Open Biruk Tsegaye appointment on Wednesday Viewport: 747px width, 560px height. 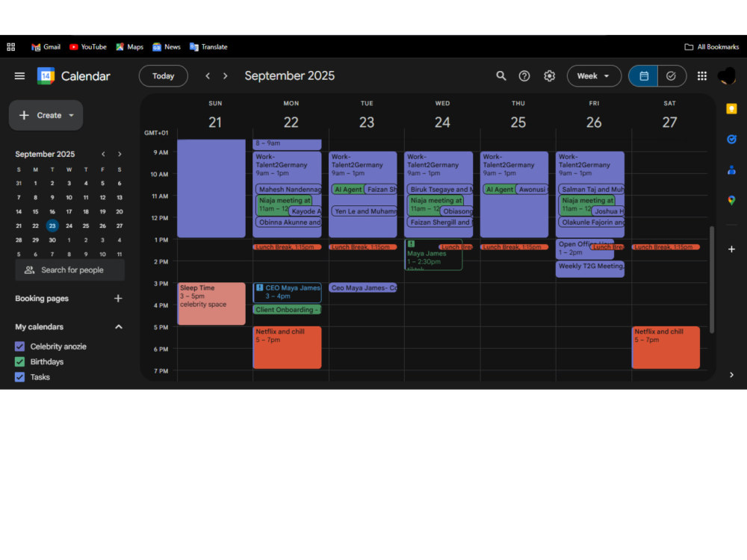click(x=440, y=189)
